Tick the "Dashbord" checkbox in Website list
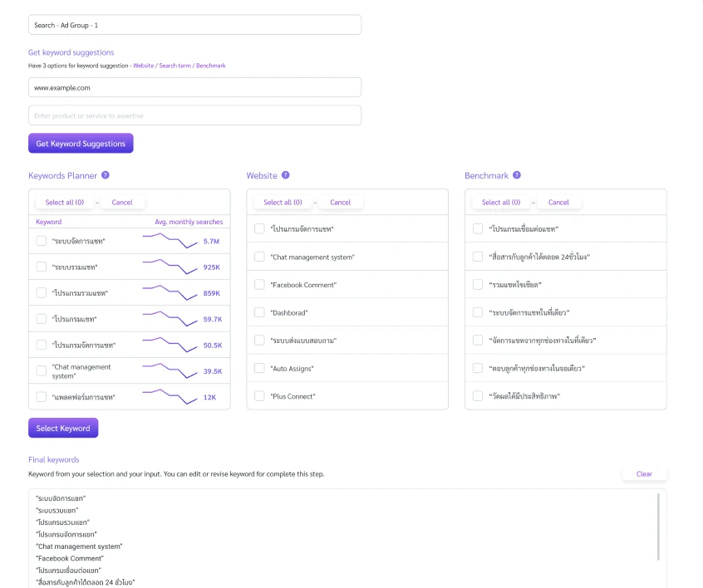The width and height of the screenshot is (703, 588). [x=259, y=312]
